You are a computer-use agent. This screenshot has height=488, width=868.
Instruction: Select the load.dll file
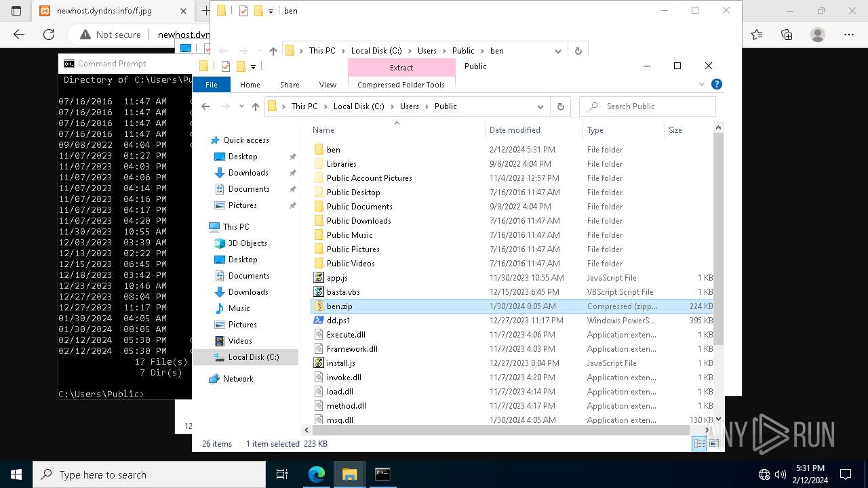tap(340, 392)
